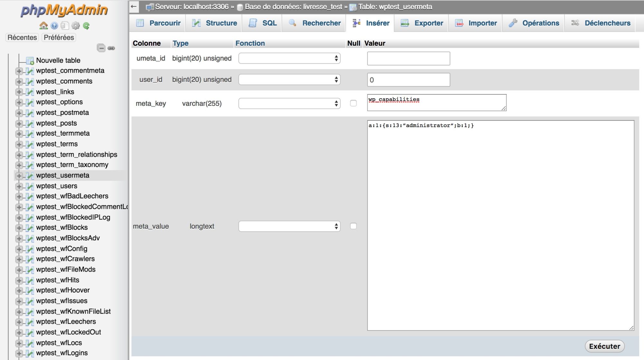Click the Type column header link
The width and height of the screenshot is (644, 360).
180,43
